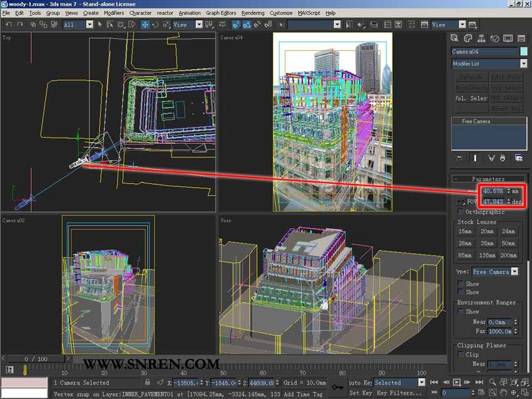The width and height of the screenshot is (532, 399).
Task: Enable Show Cone checkbox
Action: tap(460, 283)
